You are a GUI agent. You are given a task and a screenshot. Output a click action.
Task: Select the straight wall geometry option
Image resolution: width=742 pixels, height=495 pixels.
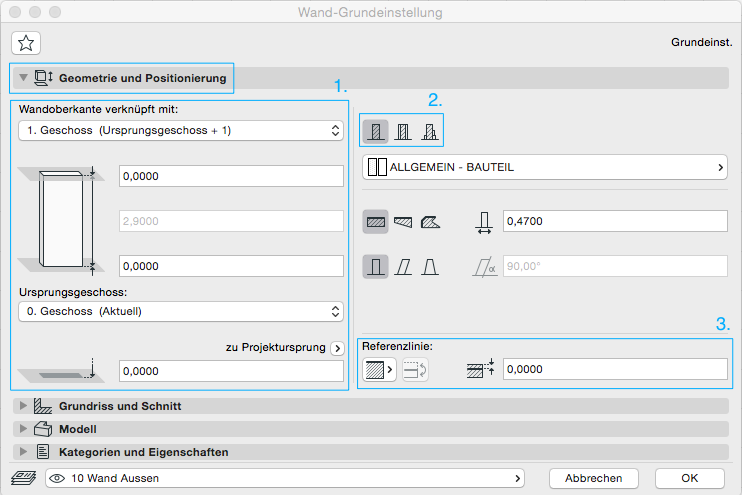pos(376,222)
